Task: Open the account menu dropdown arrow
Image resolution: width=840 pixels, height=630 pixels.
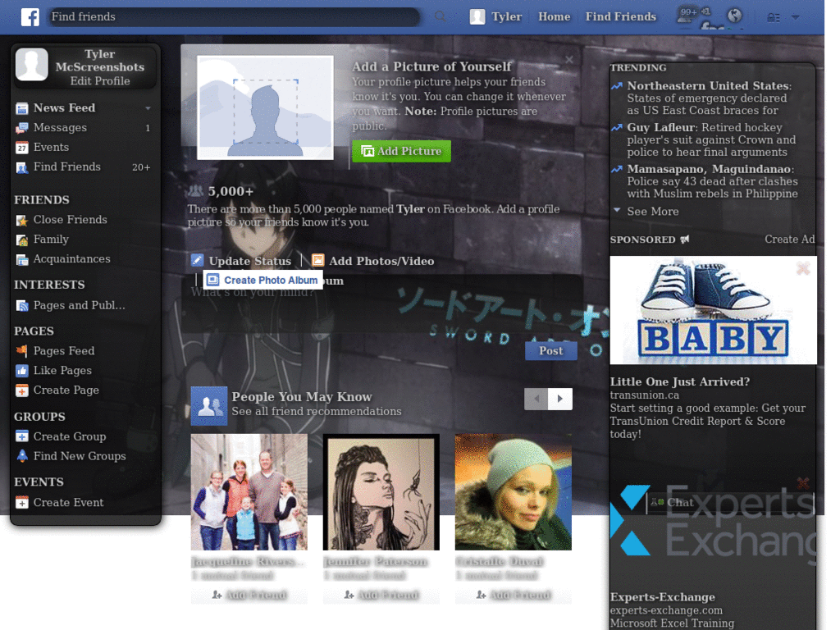Action: coord(796,18)
